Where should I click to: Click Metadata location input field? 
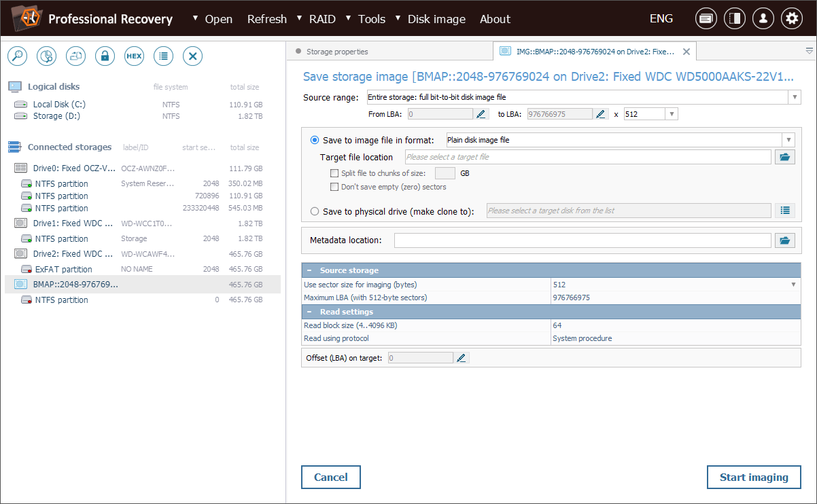pyautogui.click(x=583, y=240)
